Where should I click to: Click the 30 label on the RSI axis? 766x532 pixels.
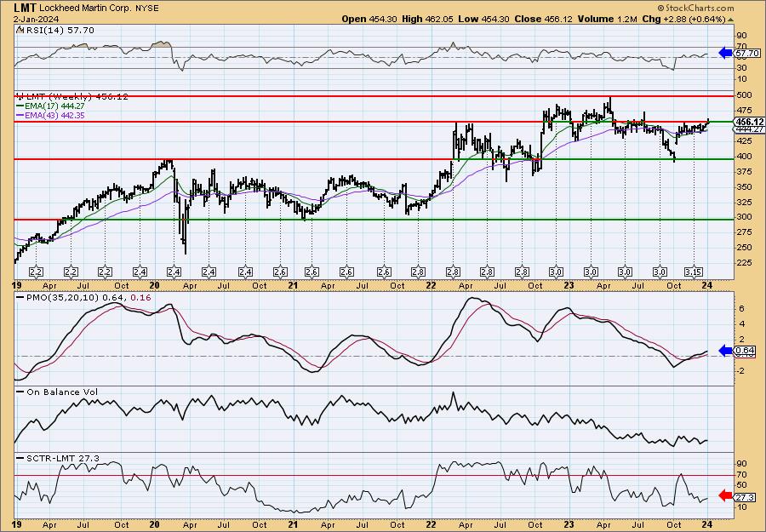coord(741,67)
